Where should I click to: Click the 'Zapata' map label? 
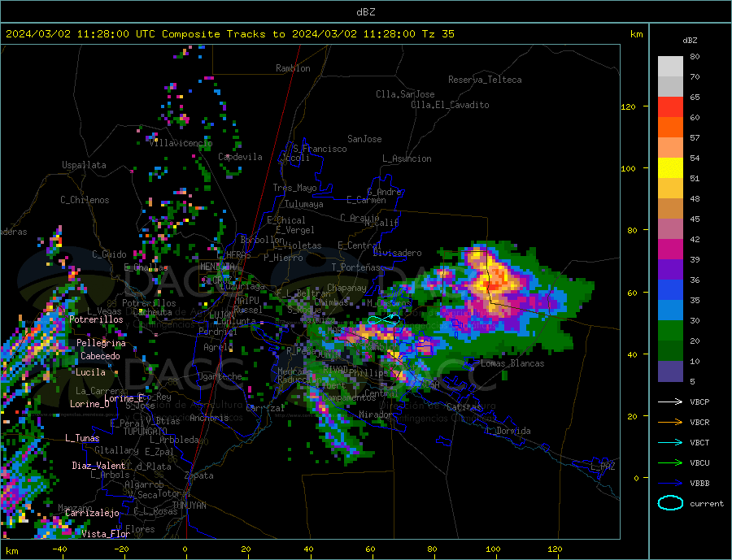point(199,475)
